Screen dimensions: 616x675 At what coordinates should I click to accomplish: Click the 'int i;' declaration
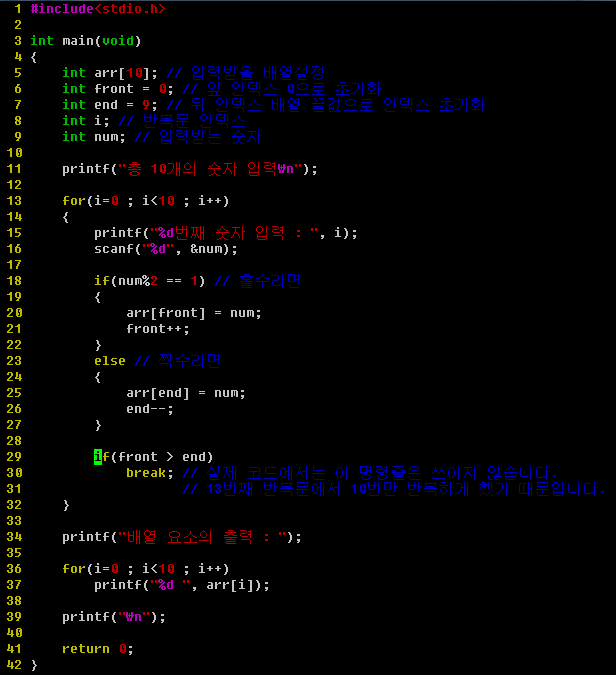click(x=86, y=121)
